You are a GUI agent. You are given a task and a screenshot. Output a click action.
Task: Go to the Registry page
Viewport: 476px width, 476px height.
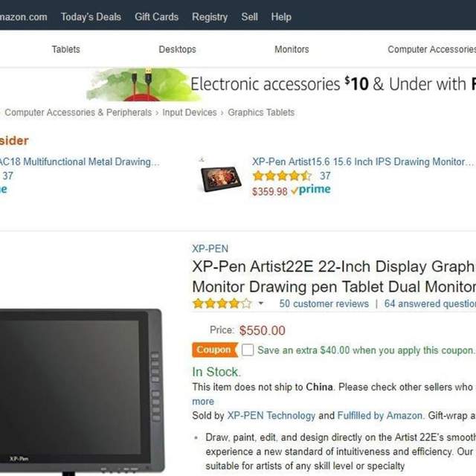(x=210, y=17)
